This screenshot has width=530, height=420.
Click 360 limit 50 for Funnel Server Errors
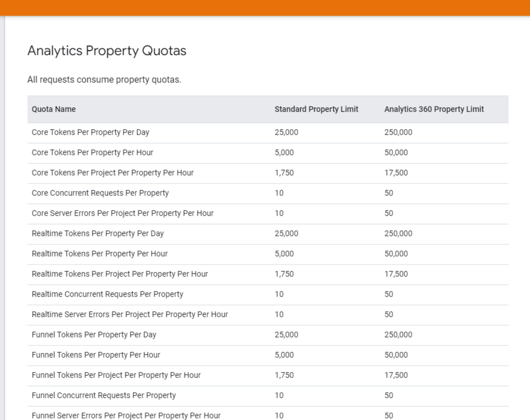pyautogui.click(x=389, y=416)
